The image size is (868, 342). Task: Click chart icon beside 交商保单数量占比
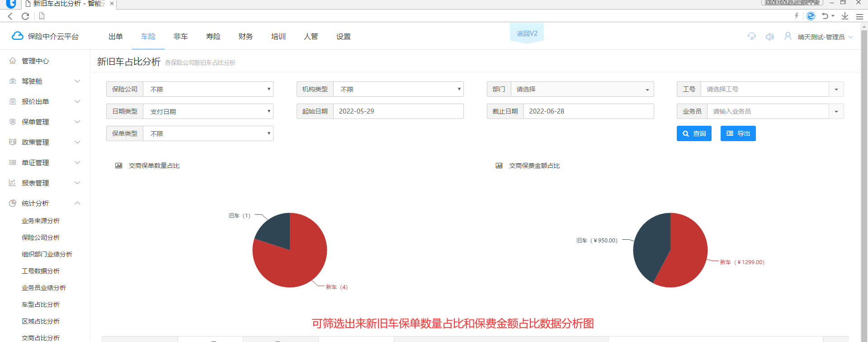[x=118, y=166]
